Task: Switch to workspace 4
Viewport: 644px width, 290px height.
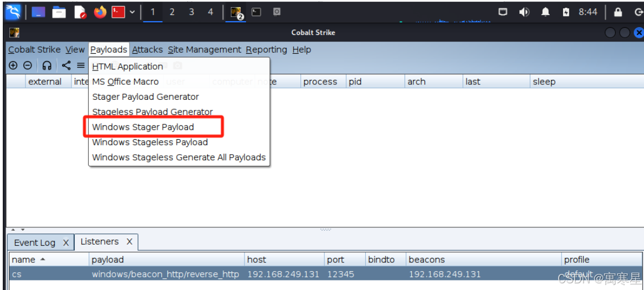Action: coord(210,12)
